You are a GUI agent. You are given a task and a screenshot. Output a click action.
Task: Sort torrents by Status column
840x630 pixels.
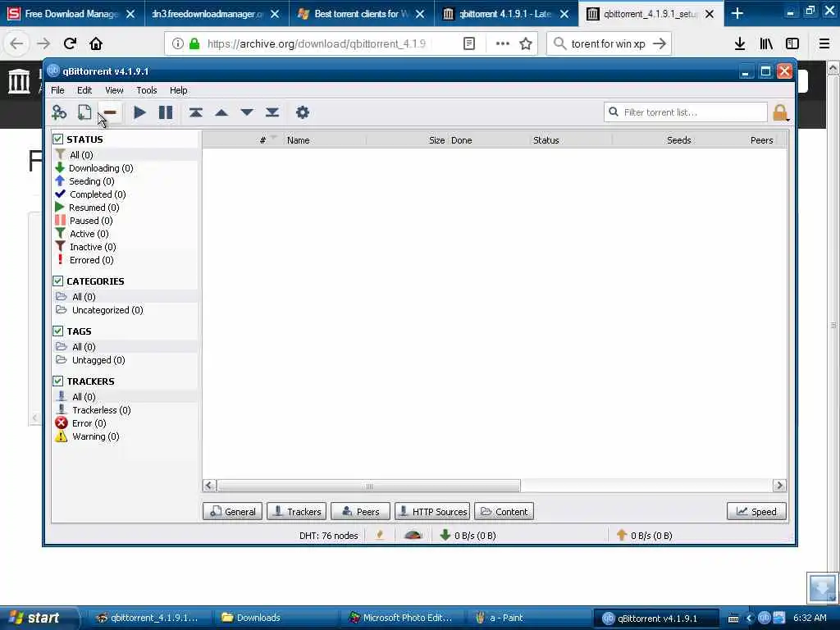[x=571, y=140]
